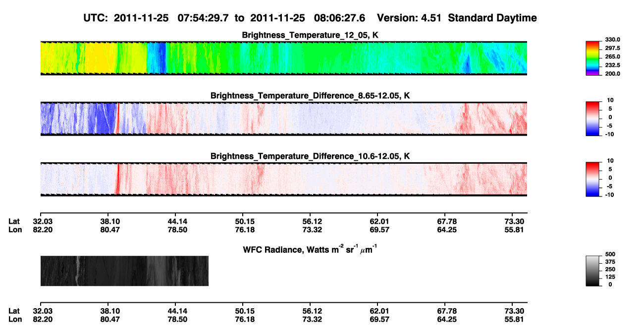Viewport: 644px width, 330px height.
Task: Click the upper axis Lat row label
Action: pos(14,222)
